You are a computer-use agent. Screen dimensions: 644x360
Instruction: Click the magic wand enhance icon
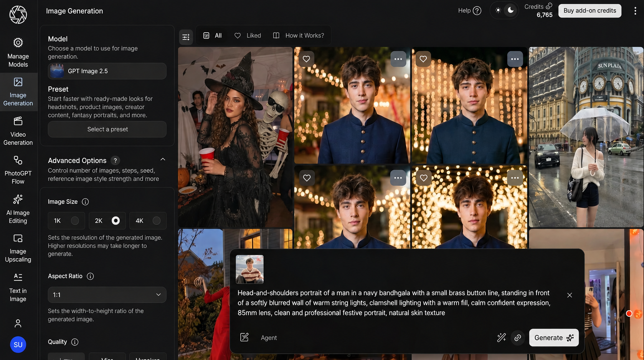pyautogui.click(x=501, y=338)
